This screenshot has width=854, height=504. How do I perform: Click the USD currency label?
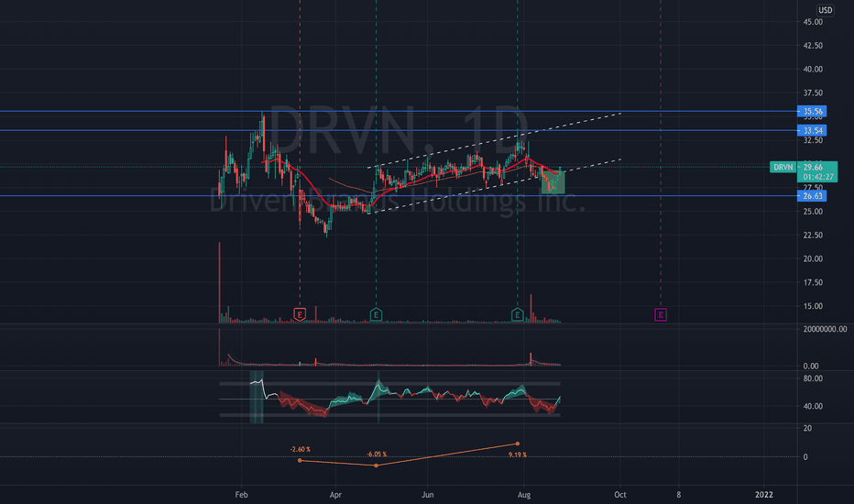[x=825, y=10]
